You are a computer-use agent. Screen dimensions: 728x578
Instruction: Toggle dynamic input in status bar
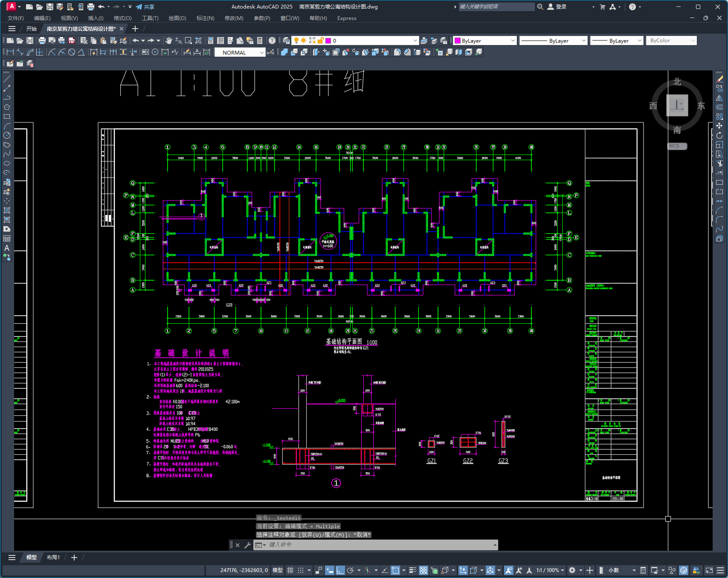point(329,570)
